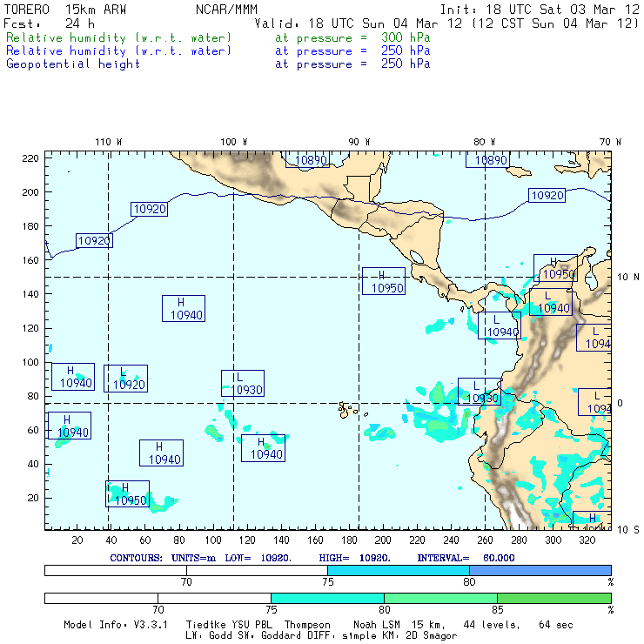Screen dimensions: 644x644
Task: Click the '44 levels,' text in model info
Action: (x=492, y=625)
